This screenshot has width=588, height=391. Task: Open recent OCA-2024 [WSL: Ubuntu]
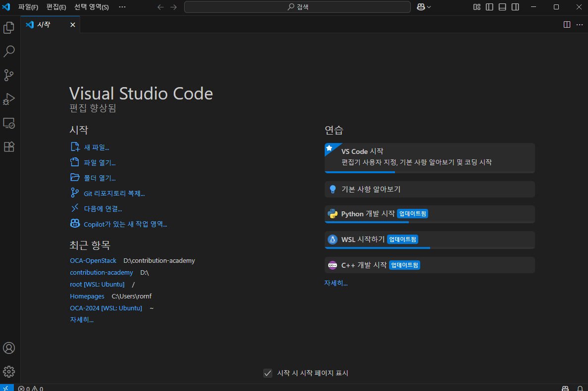point(106,308)
